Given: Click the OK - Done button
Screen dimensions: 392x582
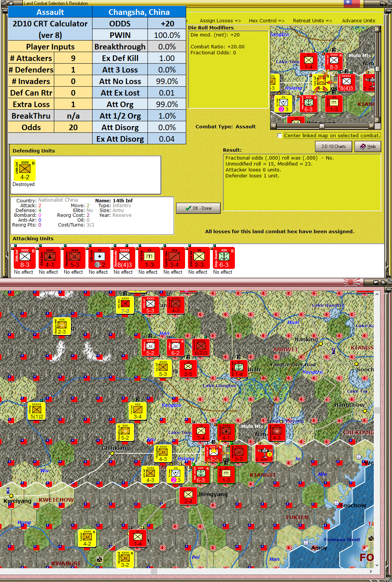Looking at the screenshot, I should pyautogui.click(x=198, y=208).
